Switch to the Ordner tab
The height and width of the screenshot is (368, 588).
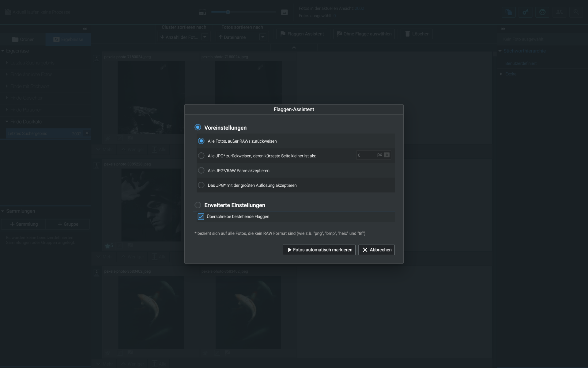[23, 40]
